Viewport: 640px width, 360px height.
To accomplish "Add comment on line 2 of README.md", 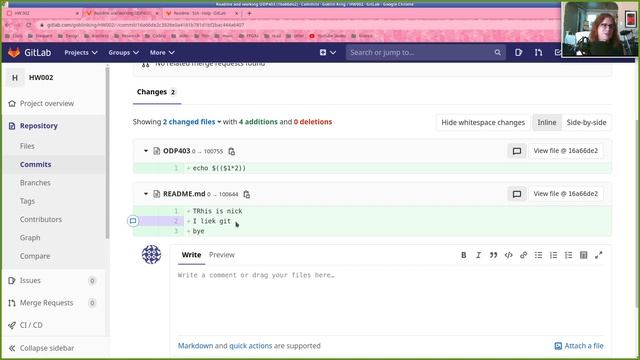I will 133,221.
